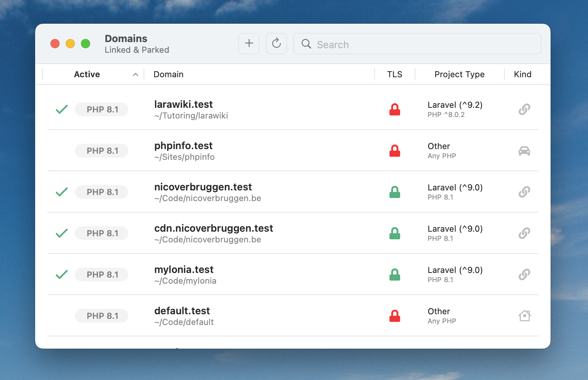
Task: Select the phpinfo.test domain name
Action: pyautogui.click(x=183, y=146)
